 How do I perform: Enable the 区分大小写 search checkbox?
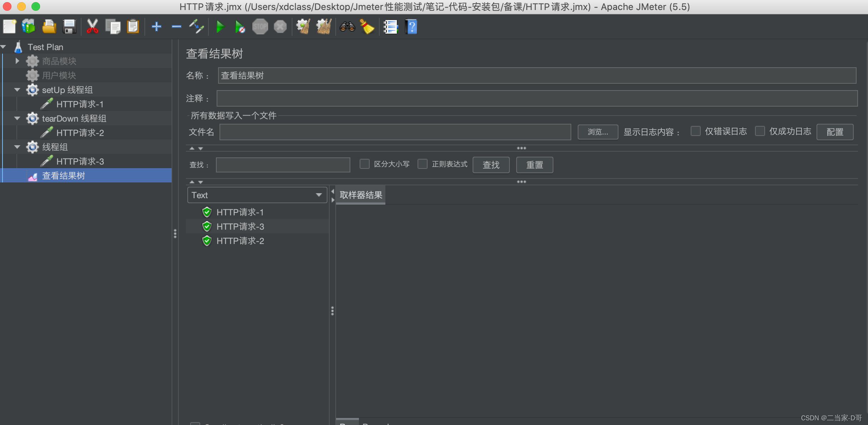[364, 165]
